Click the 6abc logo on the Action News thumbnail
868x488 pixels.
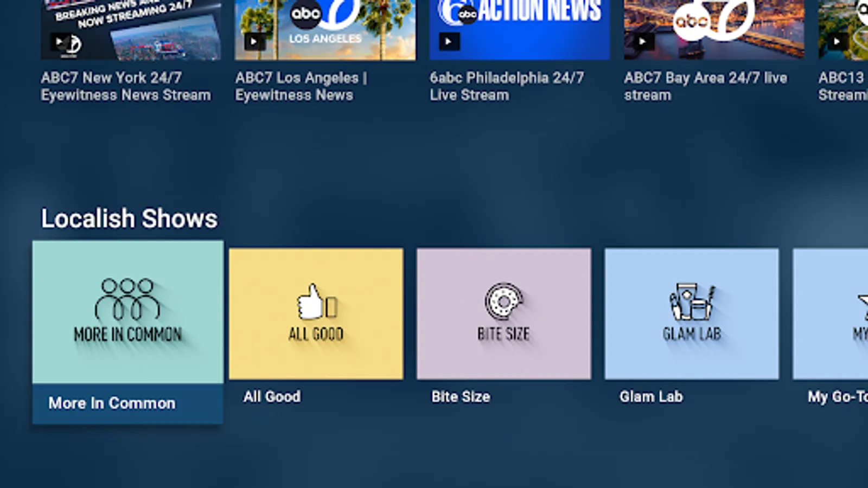click(x=458, y=12)
